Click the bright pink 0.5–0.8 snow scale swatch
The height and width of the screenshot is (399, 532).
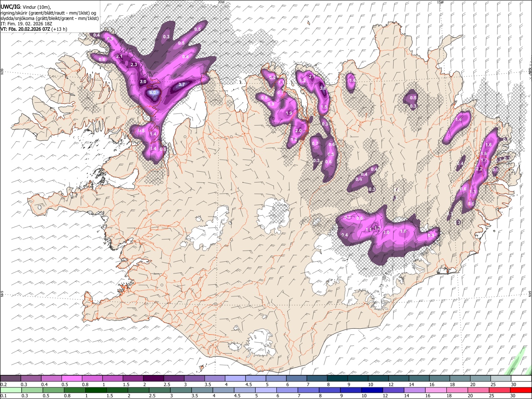[x=72, y=379]
